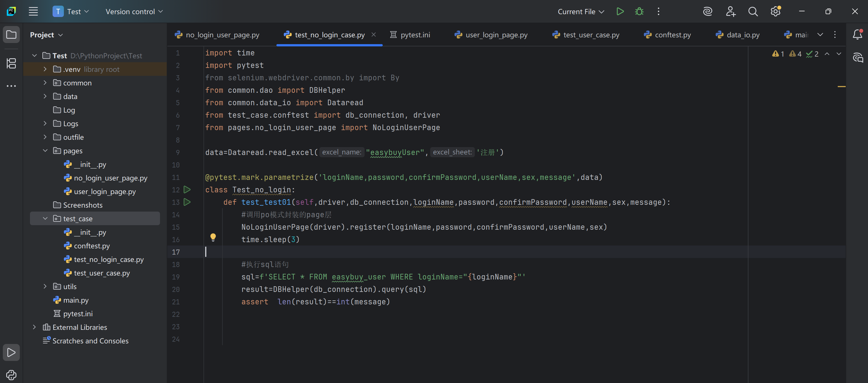The width and height of the screenshot is (868, 383).
Task: Run test_test01 via gutter arrow on line 13
Action: pos(187,202)
